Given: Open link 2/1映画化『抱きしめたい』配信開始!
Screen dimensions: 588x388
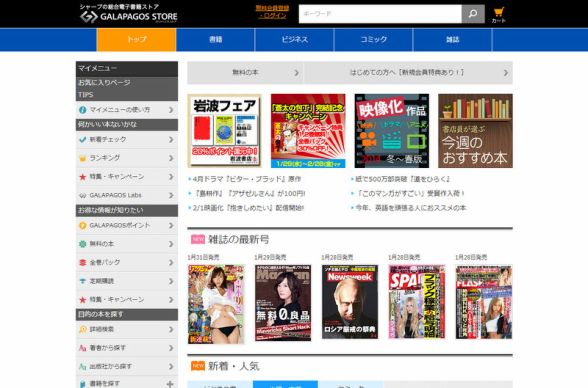Looking at the screenshot, I should 248,208.
